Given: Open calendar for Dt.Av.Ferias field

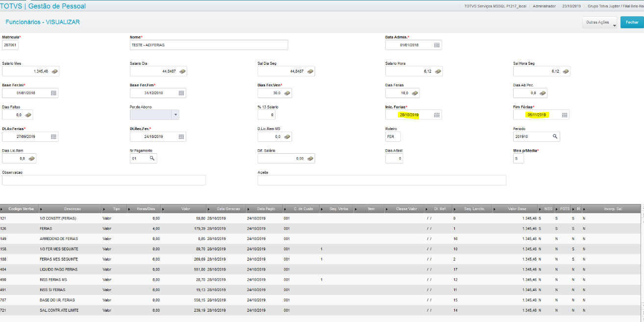Looking at the screenshot, I should [54, 137].
